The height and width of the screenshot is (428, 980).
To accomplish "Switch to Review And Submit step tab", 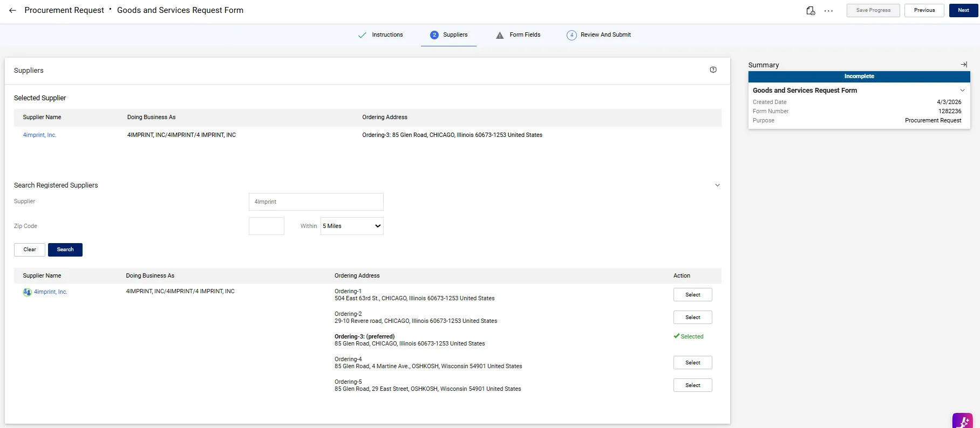I will (x=599, y=35).
